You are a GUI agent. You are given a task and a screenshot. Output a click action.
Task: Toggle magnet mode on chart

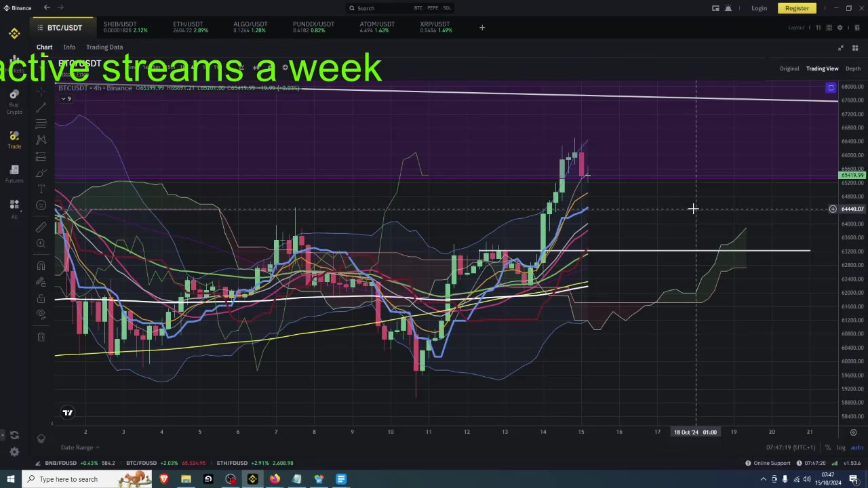pyautogui.click(x=41, y=265)
